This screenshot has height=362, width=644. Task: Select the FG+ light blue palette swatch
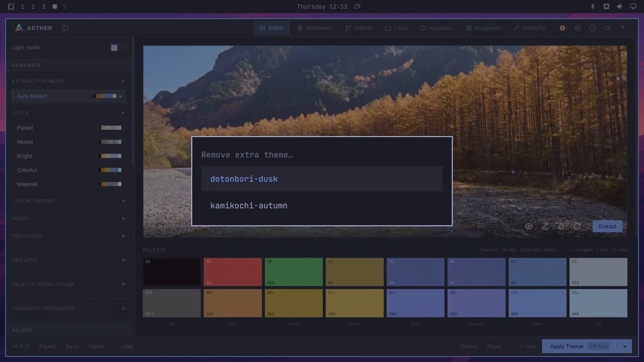click(598, 303)
